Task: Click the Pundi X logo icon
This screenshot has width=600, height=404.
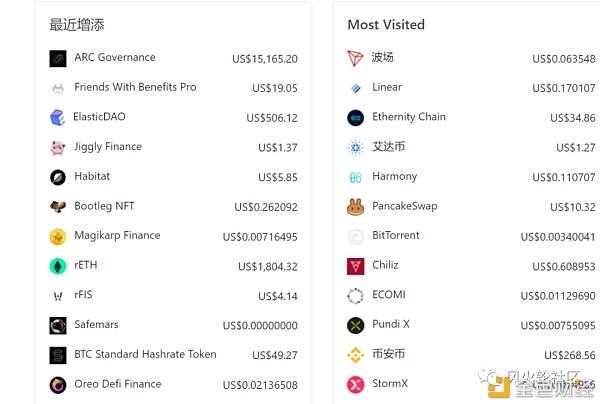Action: (x=355, y=325)
